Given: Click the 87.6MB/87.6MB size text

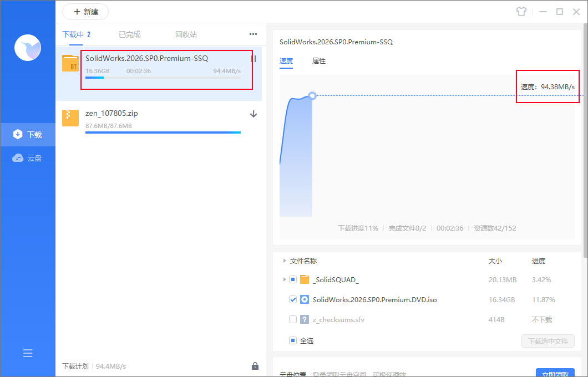Looking at the screenshot, I should tap(109, 126).
